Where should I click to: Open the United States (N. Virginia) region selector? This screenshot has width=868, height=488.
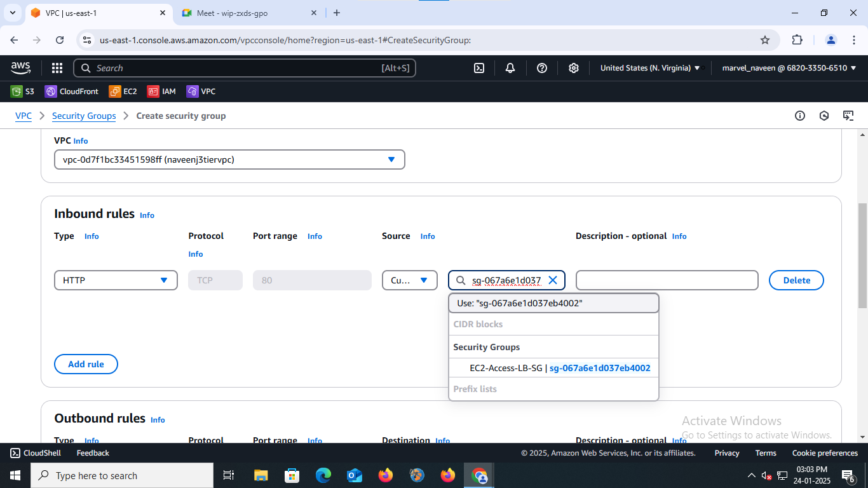pyautogui.click(x=650, y=68)
